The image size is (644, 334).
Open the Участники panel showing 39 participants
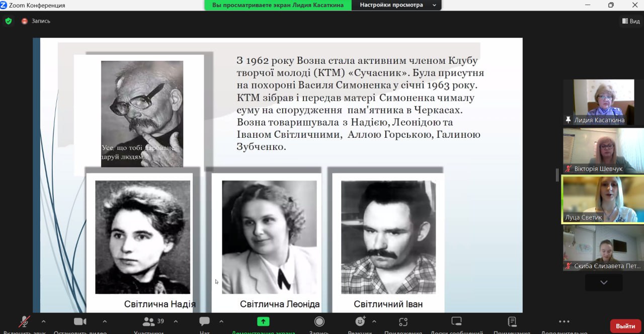[153, 321]
